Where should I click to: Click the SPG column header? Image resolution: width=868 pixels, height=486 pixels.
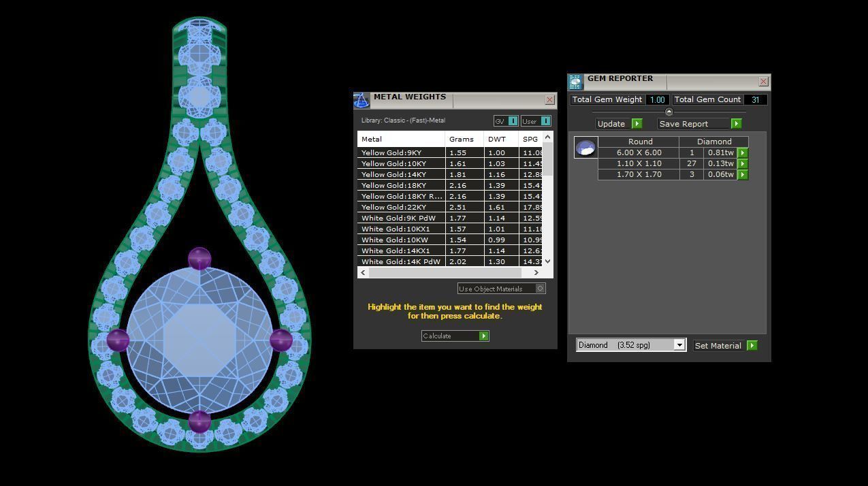pos(530,139)
